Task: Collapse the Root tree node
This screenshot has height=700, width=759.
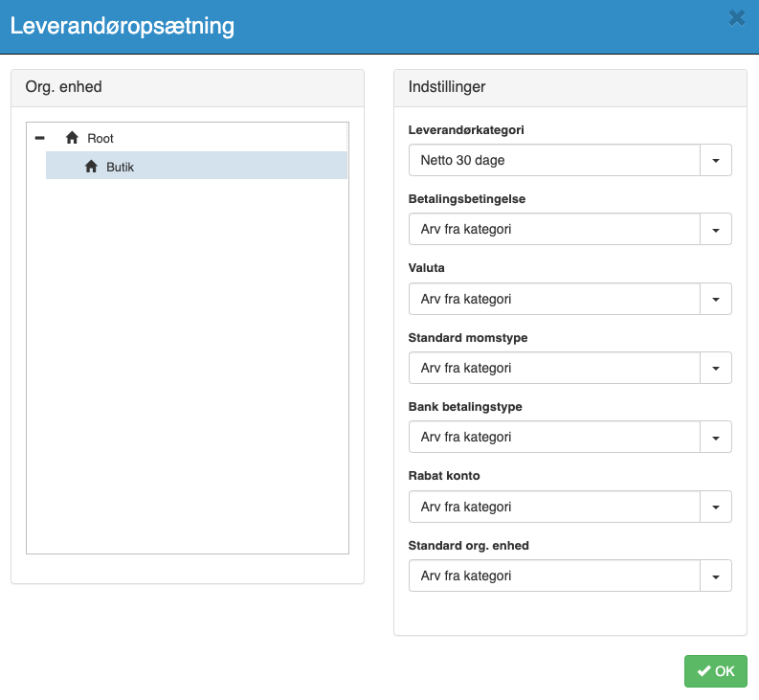Action: [39, 138]
